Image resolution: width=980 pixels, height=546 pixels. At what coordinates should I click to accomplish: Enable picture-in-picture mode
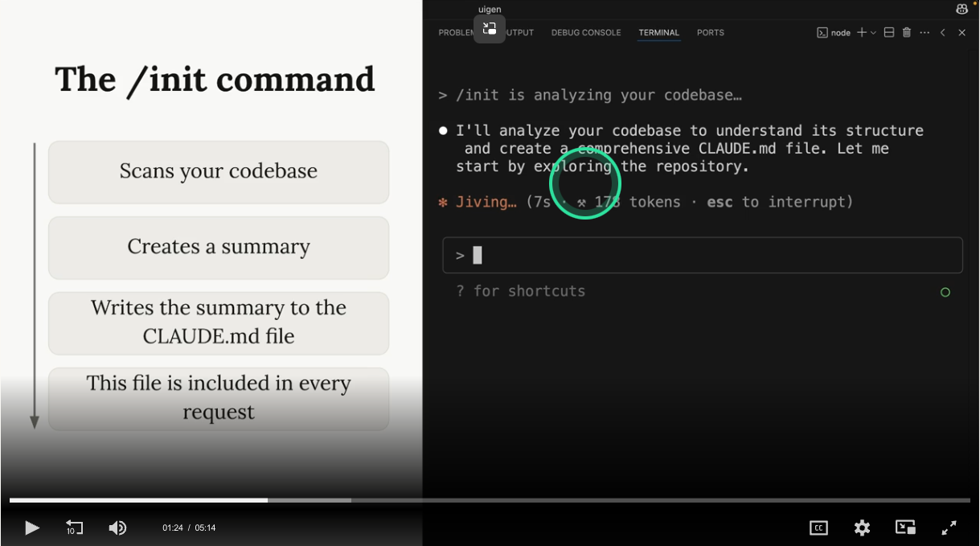point(905,528)
